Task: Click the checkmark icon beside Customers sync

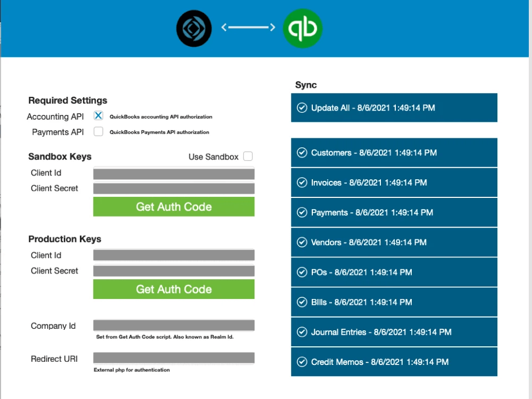Action: [302, 153]
